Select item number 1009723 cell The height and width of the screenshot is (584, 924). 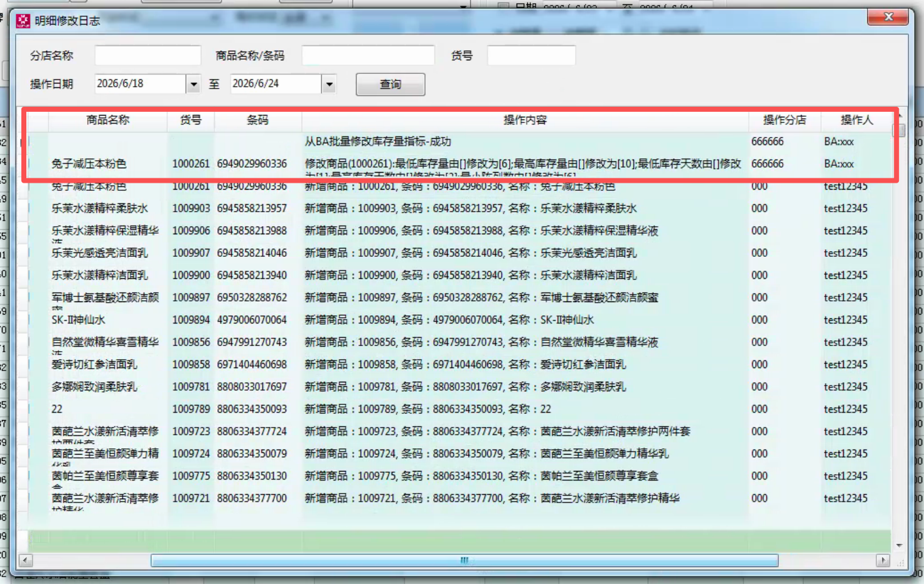pyautogui.click(x=191, y=431)
